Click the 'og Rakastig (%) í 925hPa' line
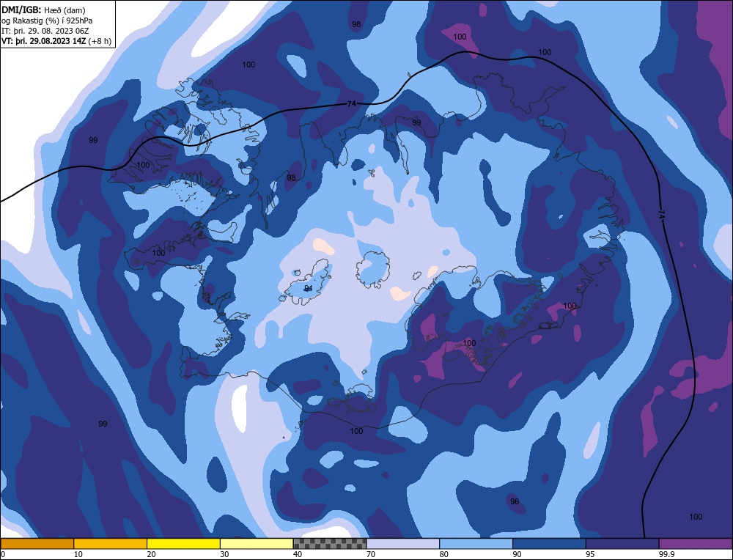 (47, 21)
